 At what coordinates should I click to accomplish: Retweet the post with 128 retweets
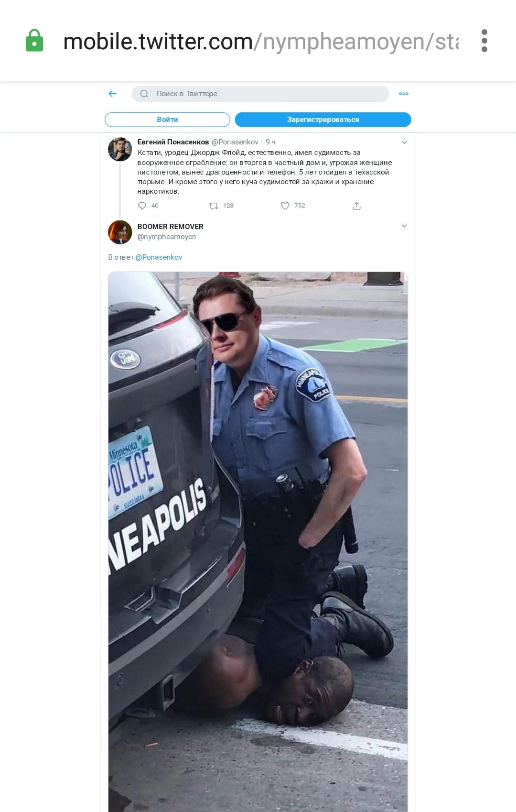(x=214, y=206)
